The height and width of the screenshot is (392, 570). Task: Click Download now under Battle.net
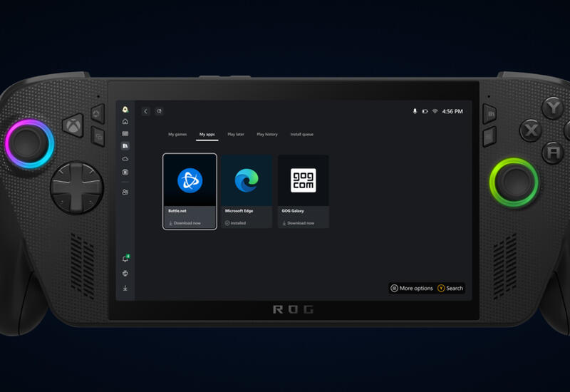click(185, 223)
